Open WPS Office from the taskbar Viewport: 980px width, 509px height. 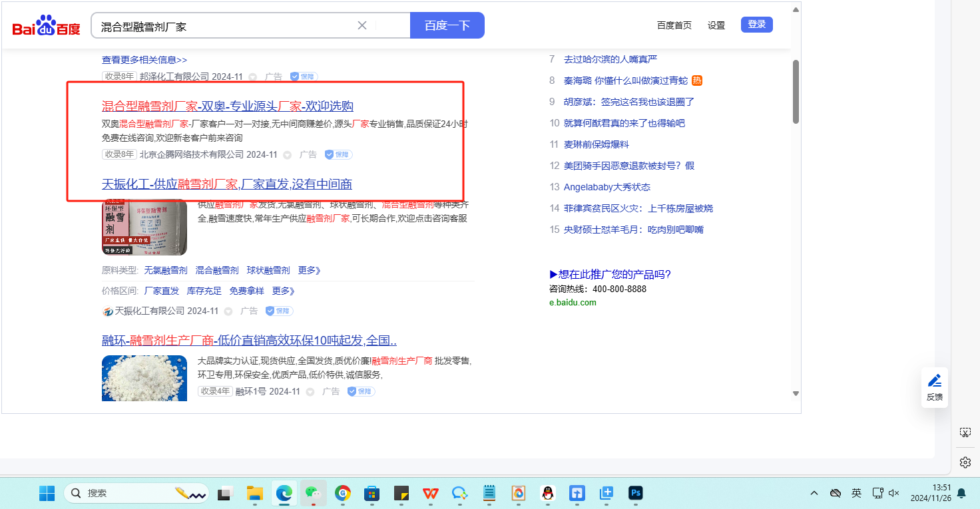(x=431, y=493)
